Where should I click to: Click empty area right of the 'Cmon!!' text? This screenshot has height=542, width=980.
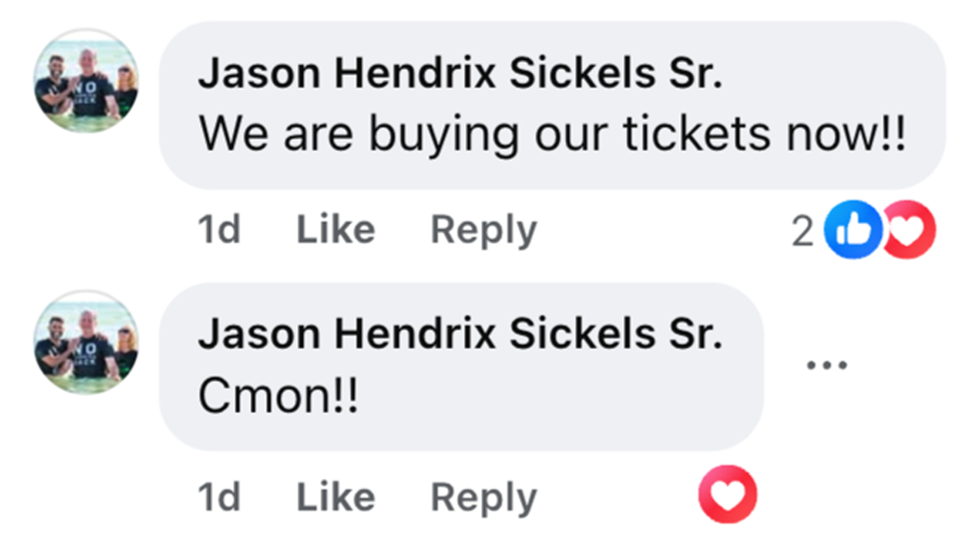545,396
